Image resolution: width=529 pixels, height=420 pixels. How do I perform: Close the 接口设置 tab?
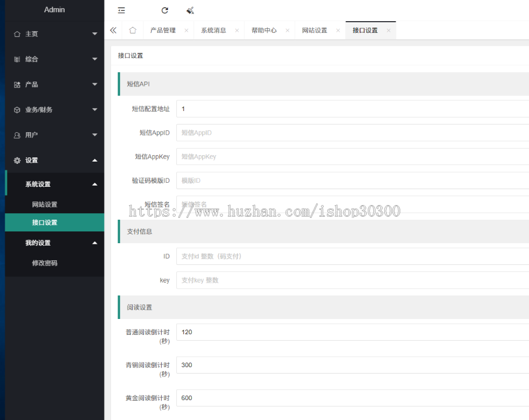[389, 31]
